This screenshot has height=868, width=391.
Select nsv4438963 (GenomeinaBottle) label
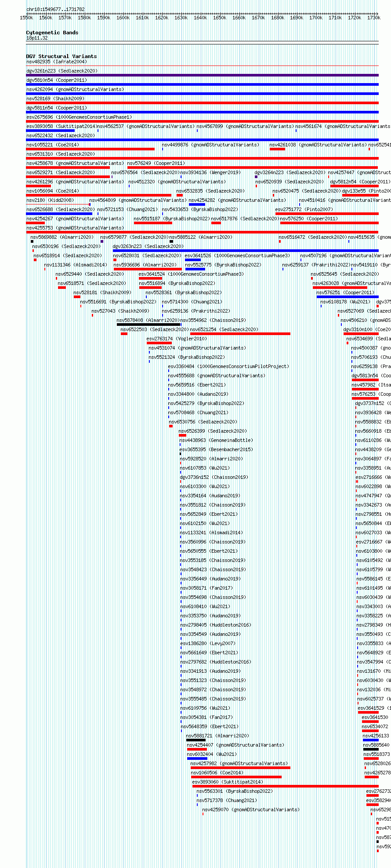pyautogui.click(x=217, y=440)
